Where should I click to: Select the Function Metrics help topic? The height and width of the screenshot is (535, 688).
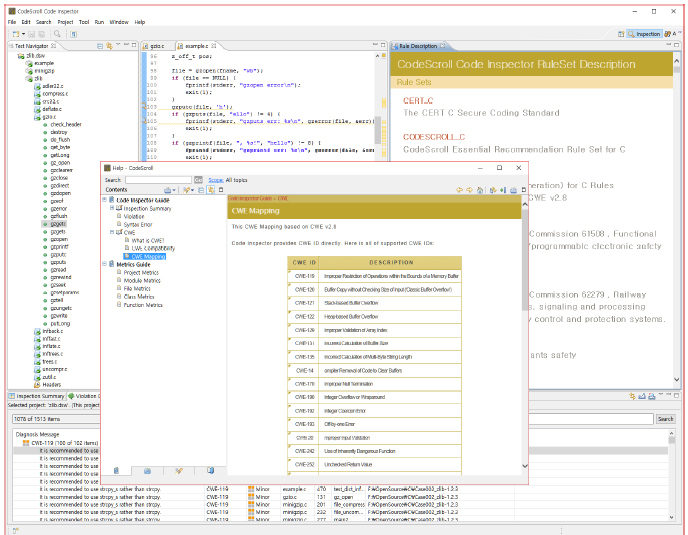(x=143, y=305)
